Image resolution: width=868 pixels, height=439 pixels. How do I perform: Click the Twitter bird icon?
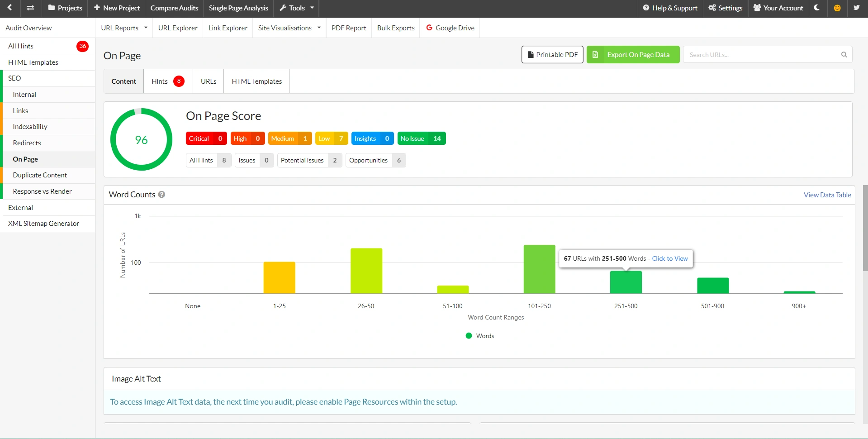click(x=857, y=8)
